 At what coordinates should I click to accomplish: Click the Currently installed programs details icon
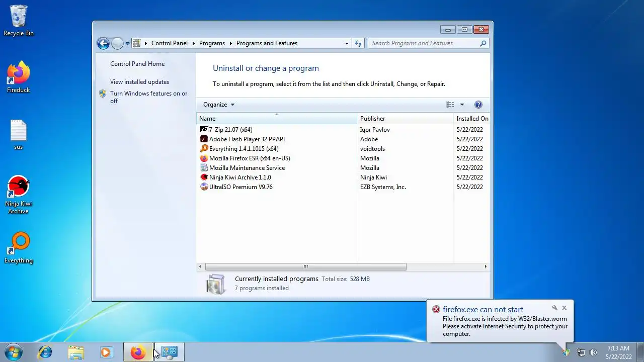click(216, 284)
